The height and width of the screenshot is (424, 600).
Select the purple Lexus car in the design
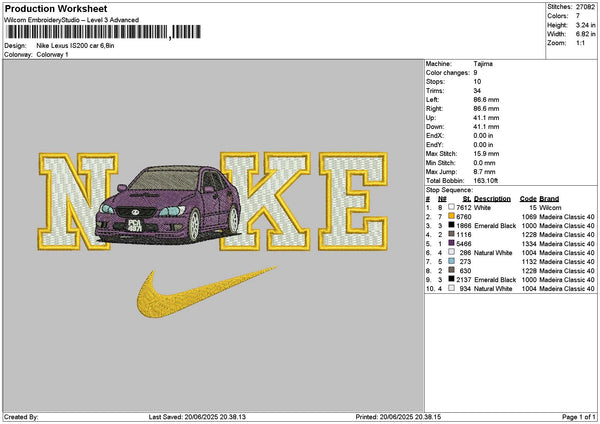coord(168,205)
